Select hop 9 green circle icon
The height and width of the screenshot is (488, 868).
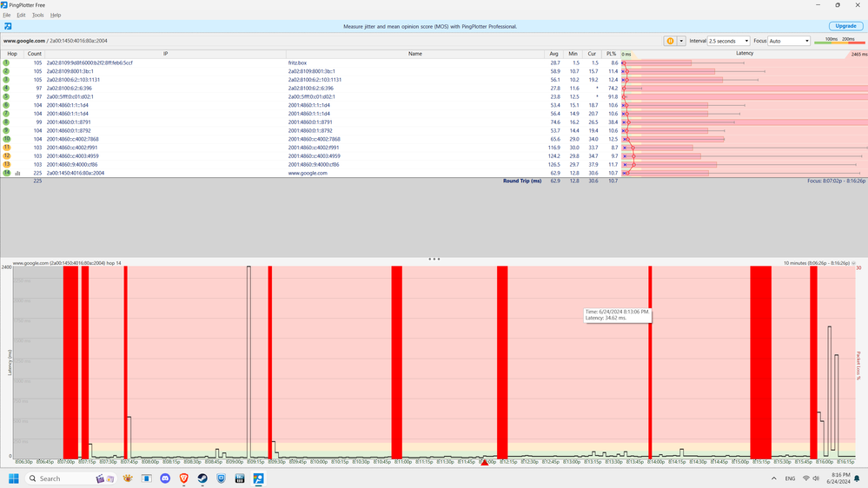click(x=6, y=130)
